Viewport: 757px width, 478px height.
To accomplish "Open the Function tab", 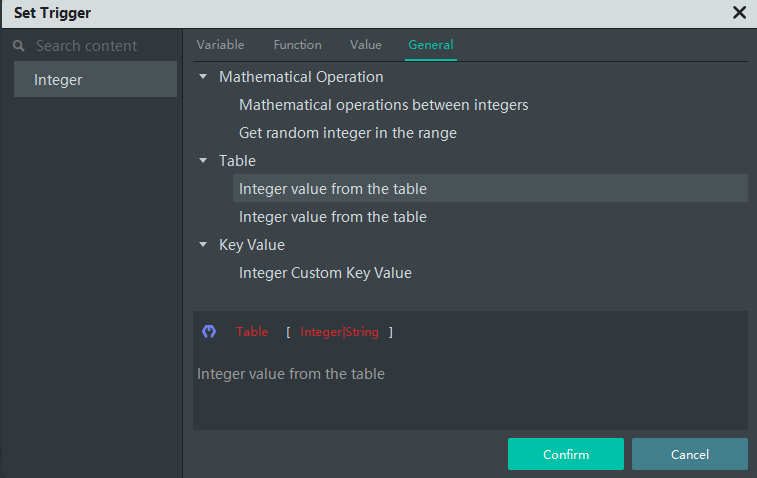I will 297,45.
